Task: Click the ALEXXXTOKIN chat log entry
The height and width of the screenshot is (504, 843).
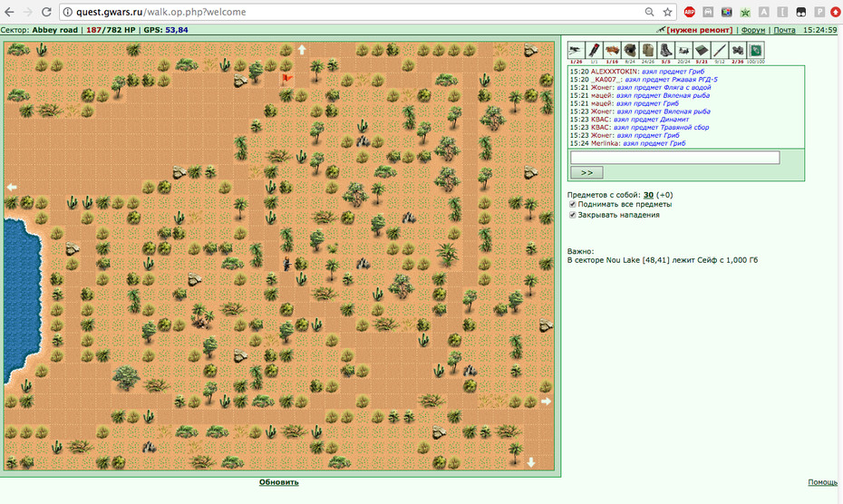Action: (x=636, y=71)
